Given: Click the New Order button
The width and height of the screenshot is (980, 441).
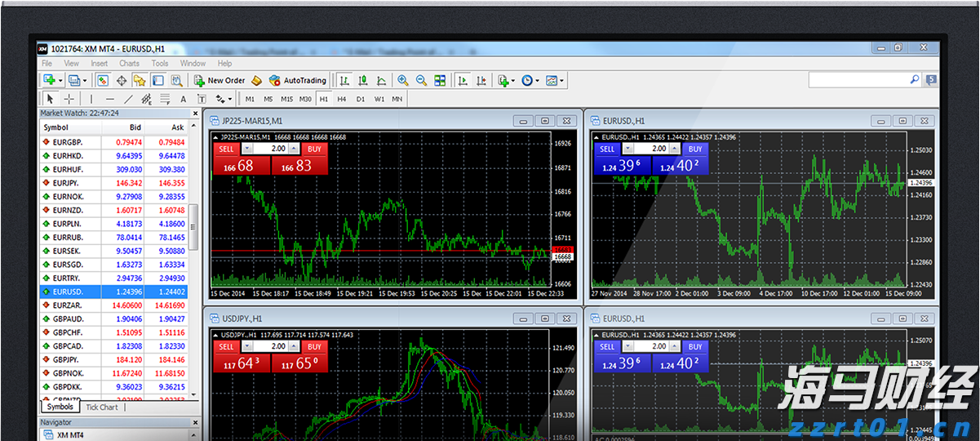Looking at the screenshot, I should (220, 81).
